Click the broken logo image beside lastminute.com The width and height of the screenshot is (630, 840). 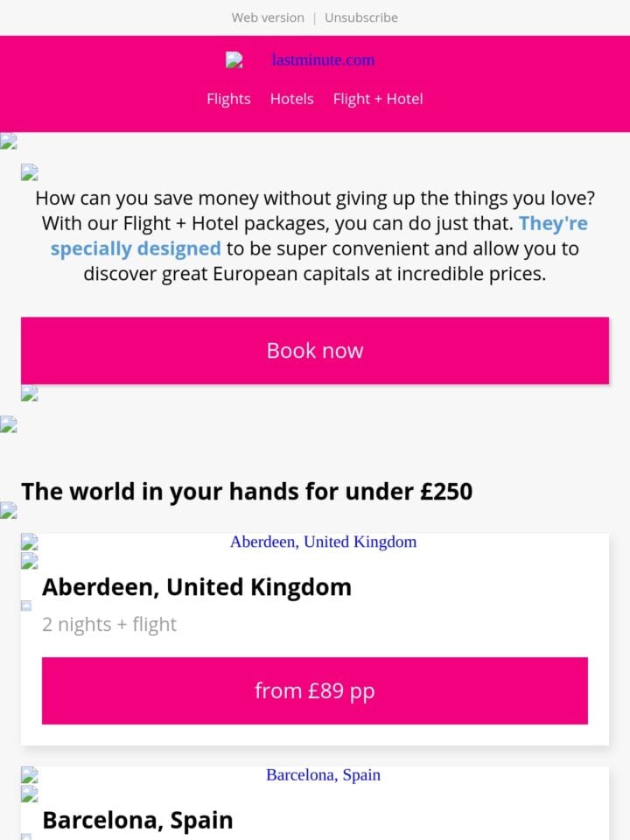[234, 60]
